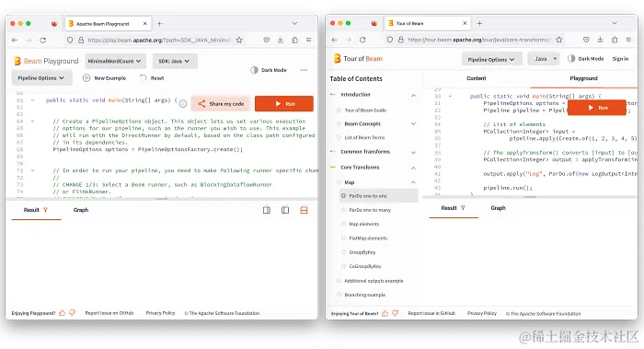This screenshot has width=644, height=349.
Task: Click Beam Playground logo
Action: 46,61
